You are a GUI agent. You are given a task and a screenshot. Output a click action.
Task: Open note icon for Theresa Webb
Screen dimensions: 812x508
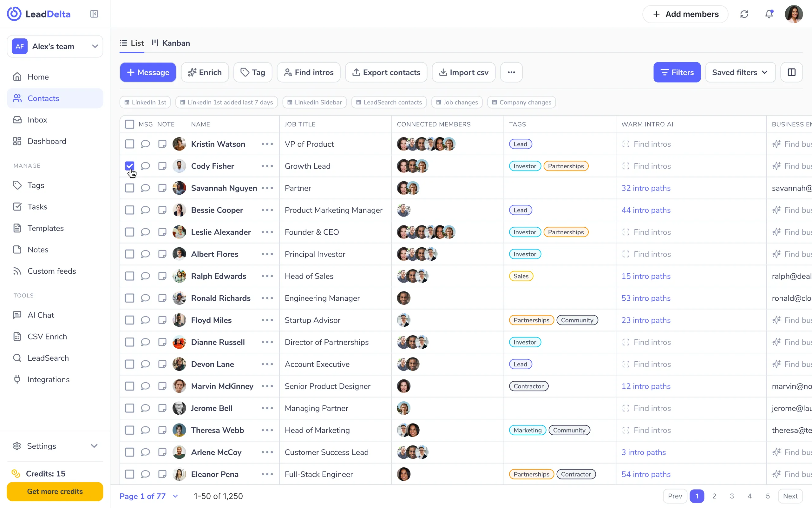click(x=162, y=431)
